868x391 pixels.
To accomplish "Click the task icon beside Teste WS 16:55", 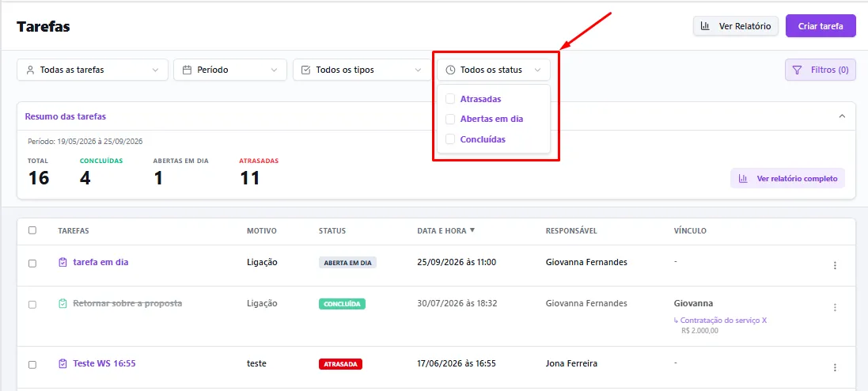I will (63, 364).
